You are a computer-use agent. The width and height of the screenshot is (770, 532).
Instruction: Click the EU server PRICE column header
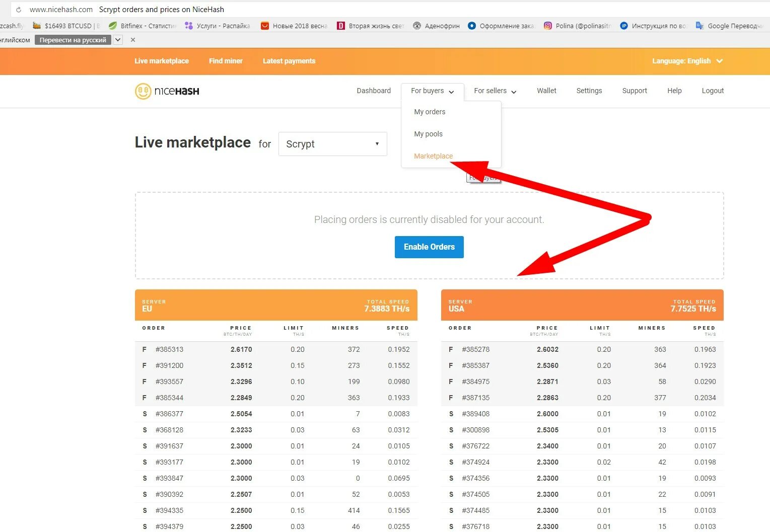tap(241, 328)
